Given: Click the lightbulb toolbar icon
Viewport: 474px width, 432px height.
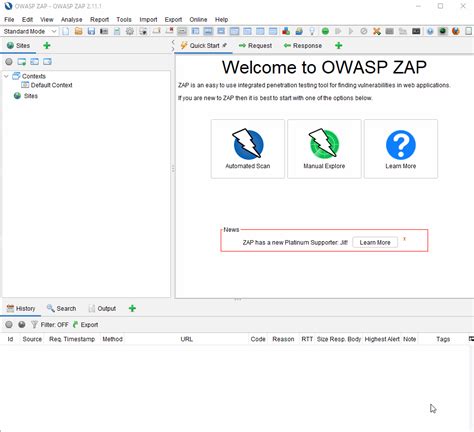Looking at the screenshot, I should (x=312, y=31).
